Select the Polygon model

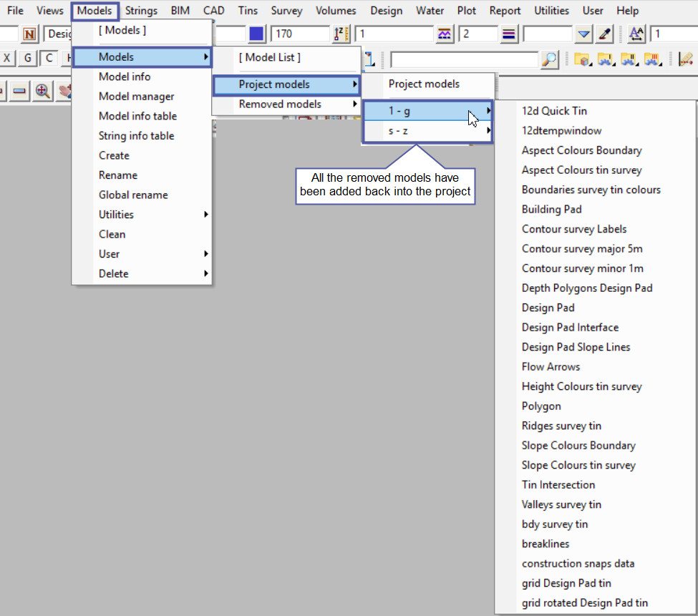coord(595,406)
